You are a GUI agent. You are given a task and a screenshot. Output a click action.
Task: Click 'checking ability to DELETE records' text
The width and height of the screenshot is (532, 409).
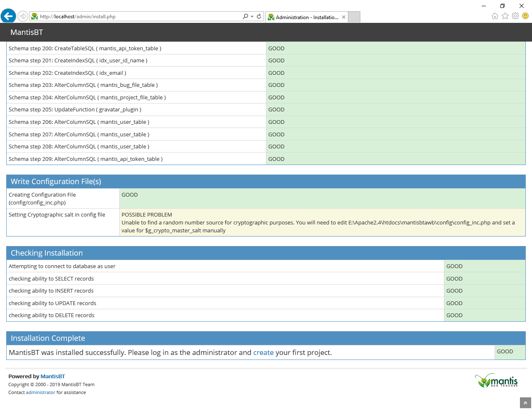tap(52, 315)
